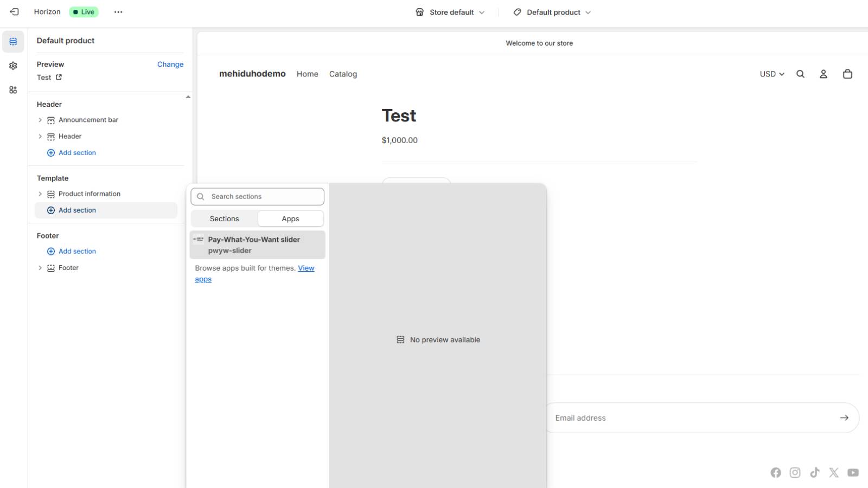Select the Apps tab
The height and width of the screenshot is (488, 868).
(290, 219)
